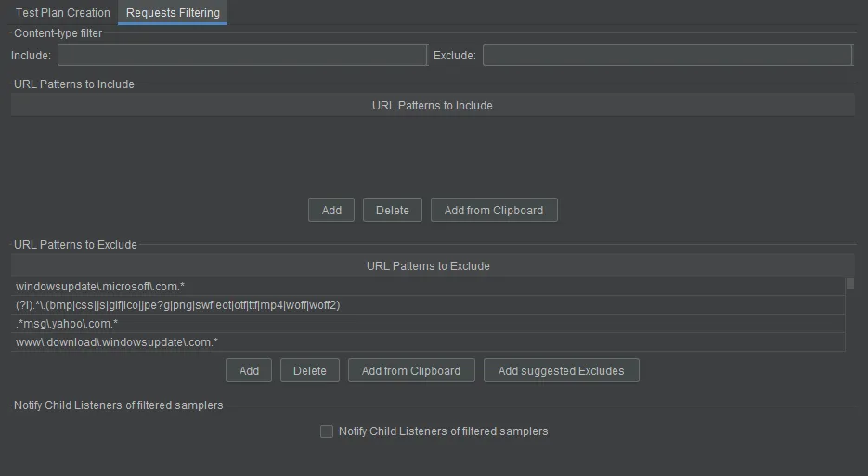Select the windowsupdate\.microsoft\.com.* row
This screenshot has height=476, width=868.
click(428, 286)
